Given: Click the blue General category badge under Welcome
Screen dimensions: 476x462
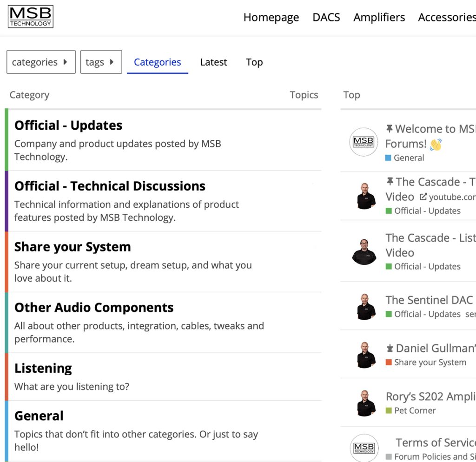Looking at the screenshot, I should coord(405,158).
